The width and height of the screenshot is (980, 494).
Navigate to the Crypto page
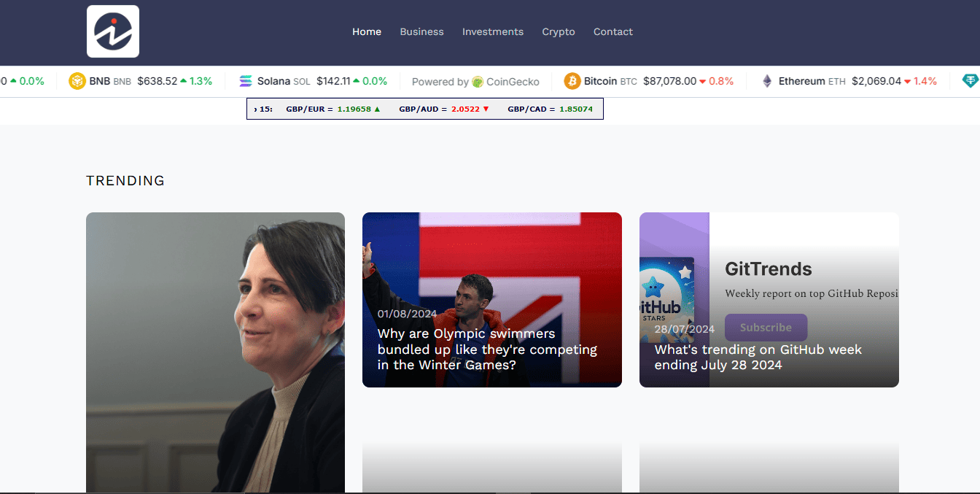click(x=559, y=31)
